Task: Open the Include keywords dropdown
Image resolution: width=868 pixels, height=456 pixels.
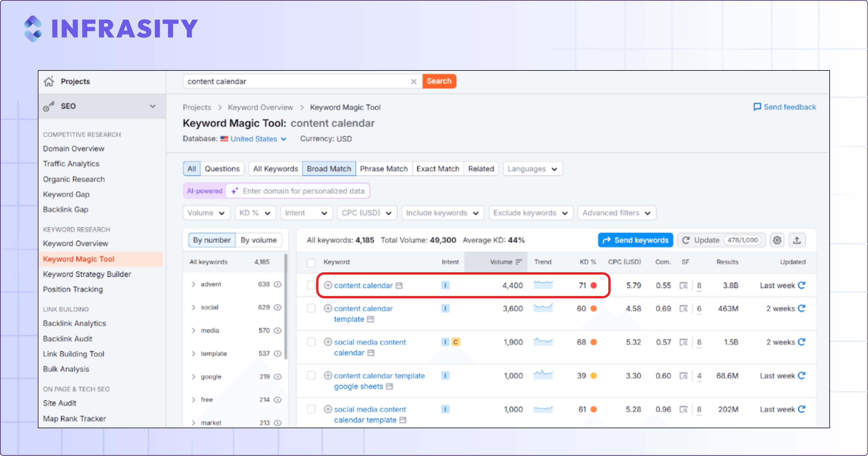Action: [442, 213]
